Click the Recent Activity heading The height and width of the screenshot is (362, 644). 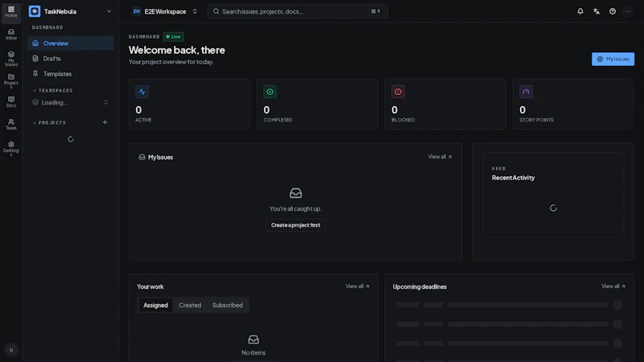(x=514, y=178)
